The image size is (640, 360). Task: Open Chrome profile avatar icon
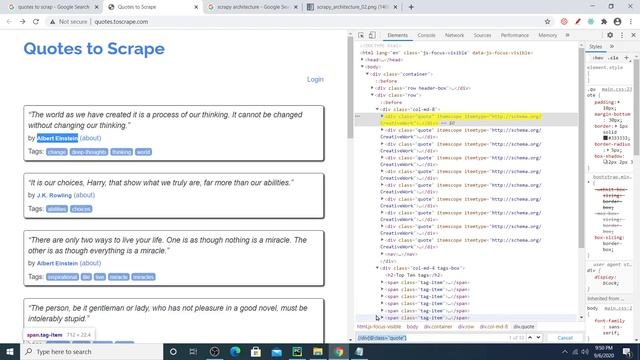[x=618, y=22]
